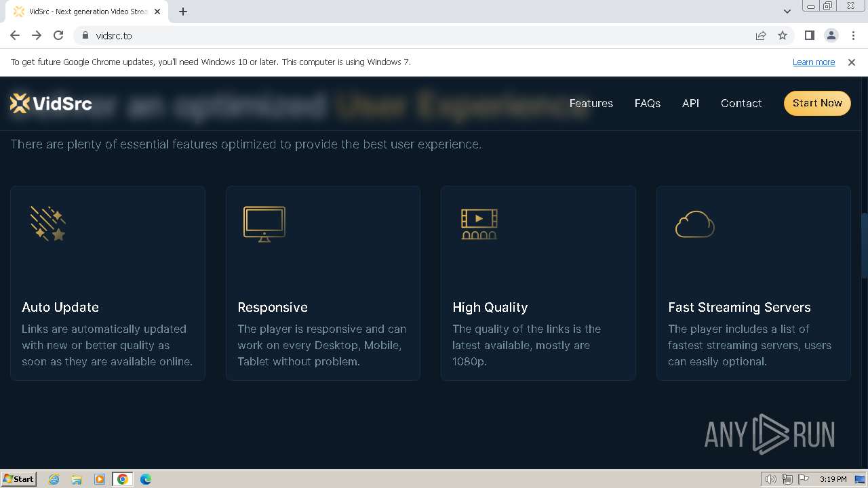868x488 pixels.
Task: Click the High Quality film icon
Action: (x=479, y=224)
